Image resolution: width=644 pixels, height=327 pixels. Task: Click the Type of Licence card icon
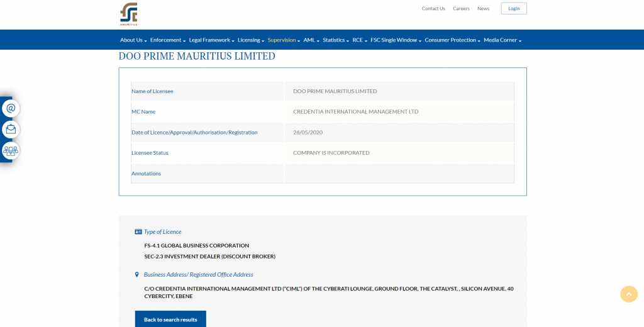138,232
